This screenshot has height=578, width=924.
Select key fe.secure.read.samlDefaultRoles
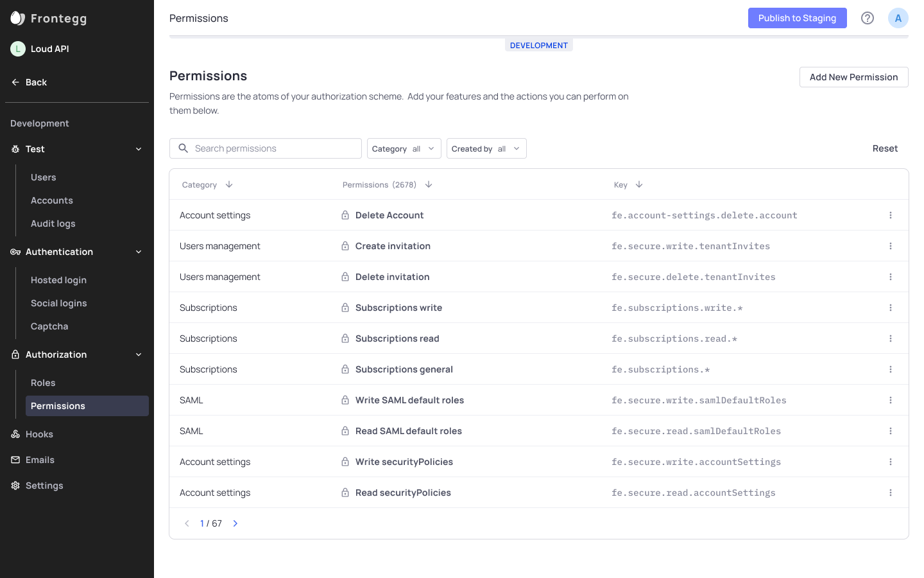tap(696, 431)
